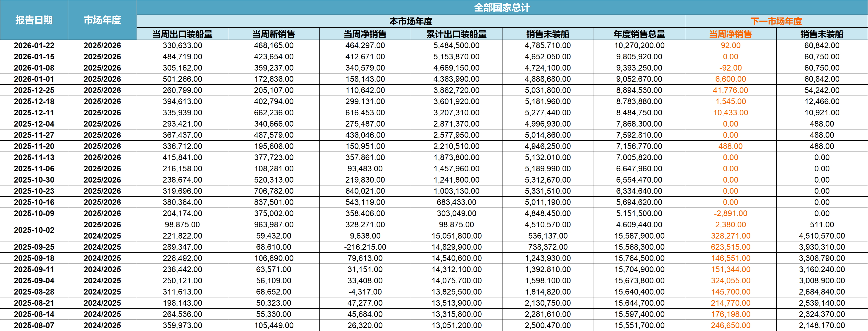
Task: Select the orange 41,776.00 cell
Action: point(730,90)
